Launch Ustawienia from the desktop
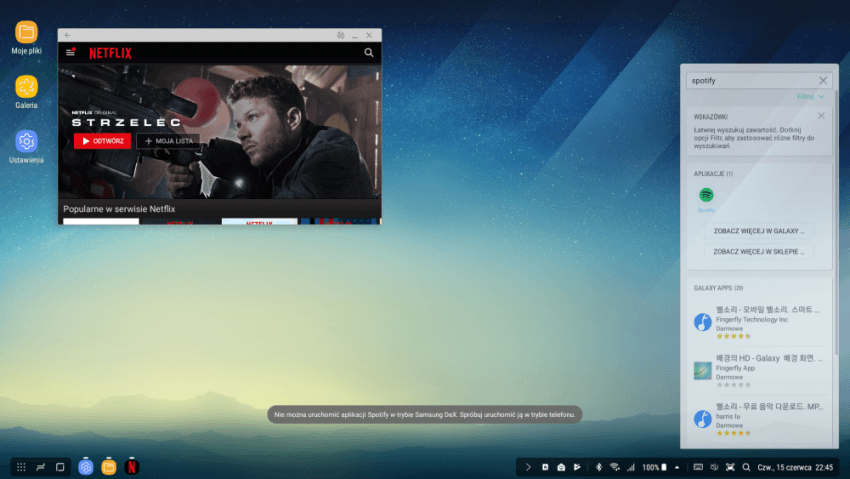Viewport: 850px width, 479px height. [26, 143]
